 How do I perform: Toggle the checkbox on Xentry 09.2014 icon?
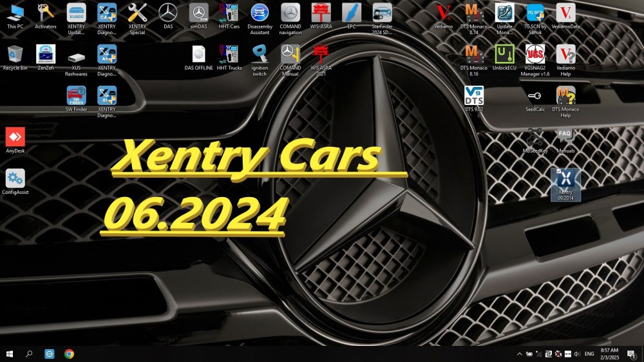(x=558, y=171)
